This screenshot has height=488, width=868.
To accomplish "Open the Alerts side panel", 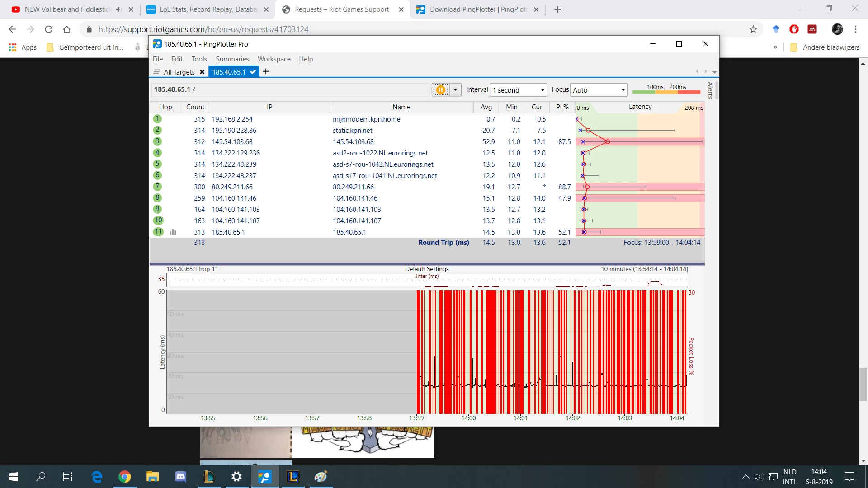I will pos(710,90).
